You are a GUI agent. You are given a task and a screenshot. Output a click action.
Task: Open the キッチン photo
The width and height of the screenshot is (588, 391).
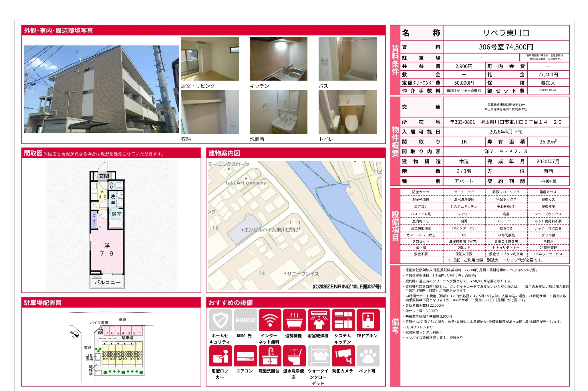279,59
